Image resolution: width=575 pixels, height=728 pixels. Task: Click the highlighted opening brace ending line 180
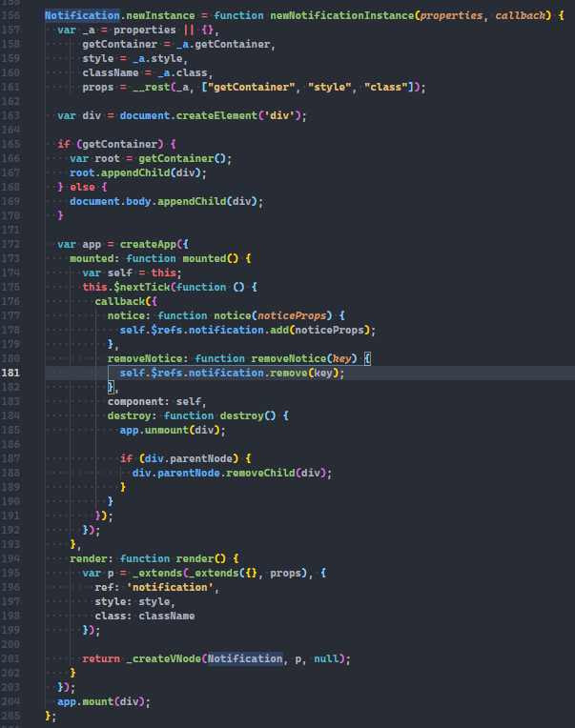point(367,358)
